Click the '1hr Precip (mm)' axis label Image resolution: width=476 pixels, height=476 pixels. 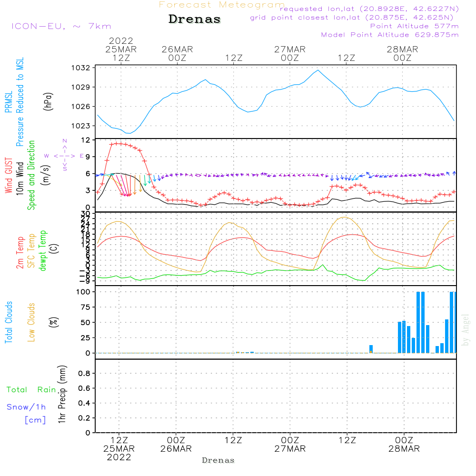[x=62, y=394]
